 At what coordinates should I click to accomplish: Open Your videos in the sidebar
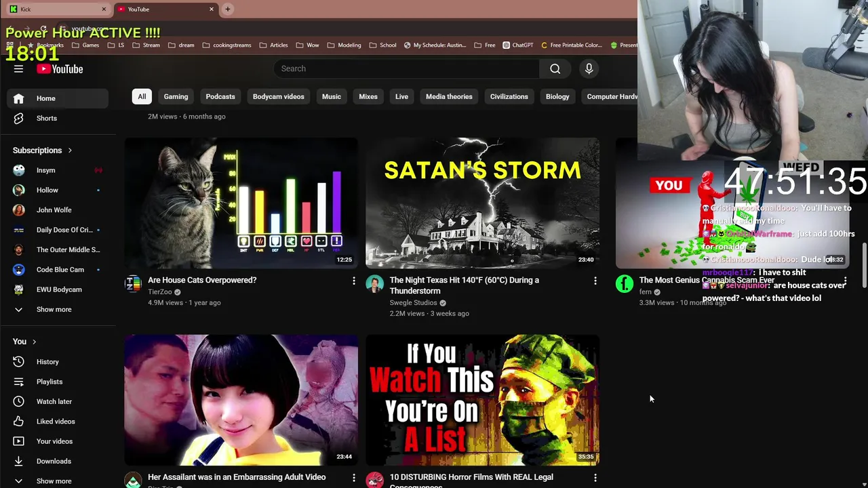coord(58,441)
